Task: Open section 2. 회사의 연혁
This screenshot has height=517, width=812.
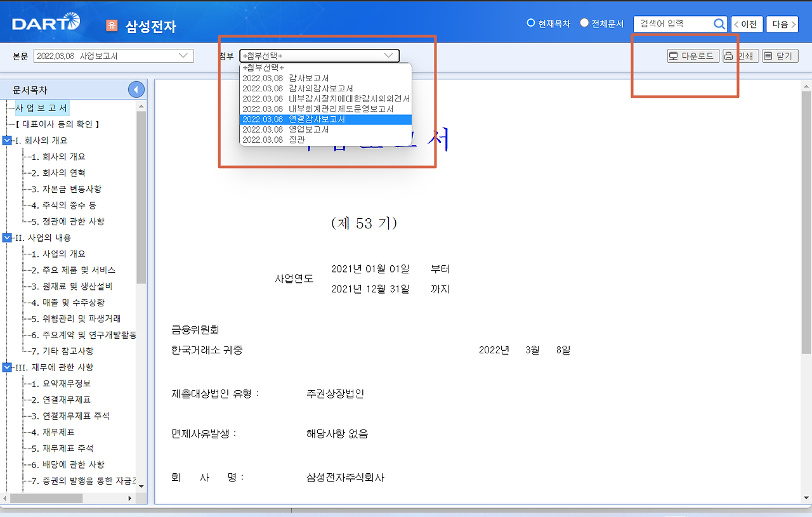Action: pyautogui.click(x=58, y=173)
